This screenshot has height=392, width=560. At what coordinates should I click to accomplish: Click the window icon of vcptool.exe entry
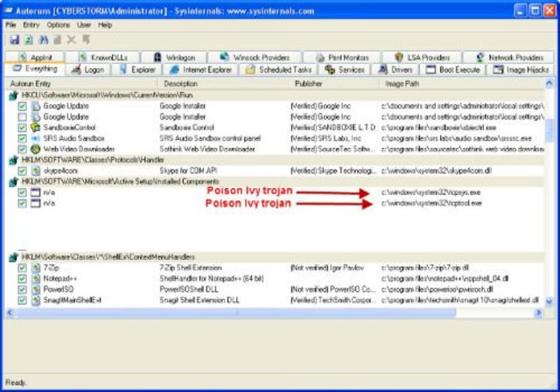(35, 203)
